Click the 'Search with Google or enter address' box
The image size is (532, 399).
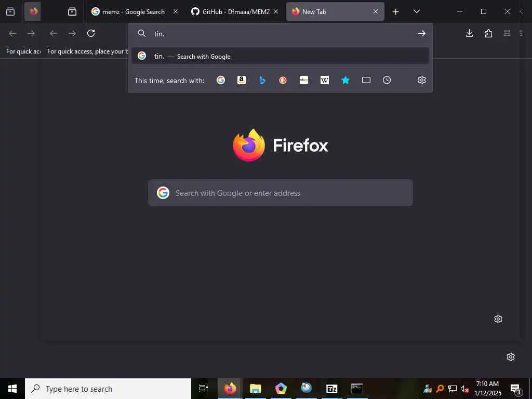(x=281, y=193)
